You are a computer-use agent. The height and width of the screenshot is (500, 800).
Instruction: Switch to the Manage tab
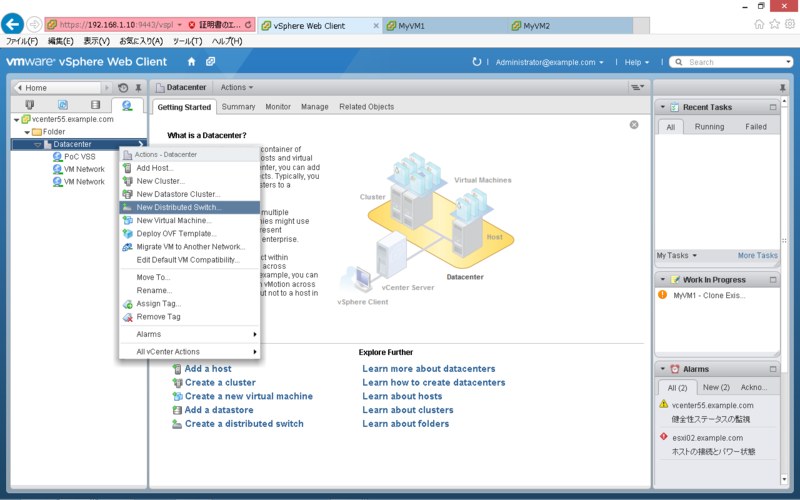315,107
